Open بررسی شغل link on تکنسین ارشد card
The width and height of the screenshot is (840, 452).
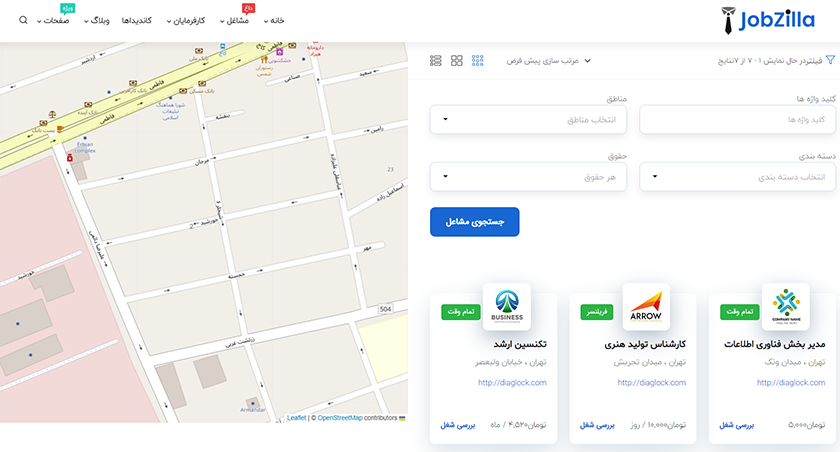coord(458,425)
